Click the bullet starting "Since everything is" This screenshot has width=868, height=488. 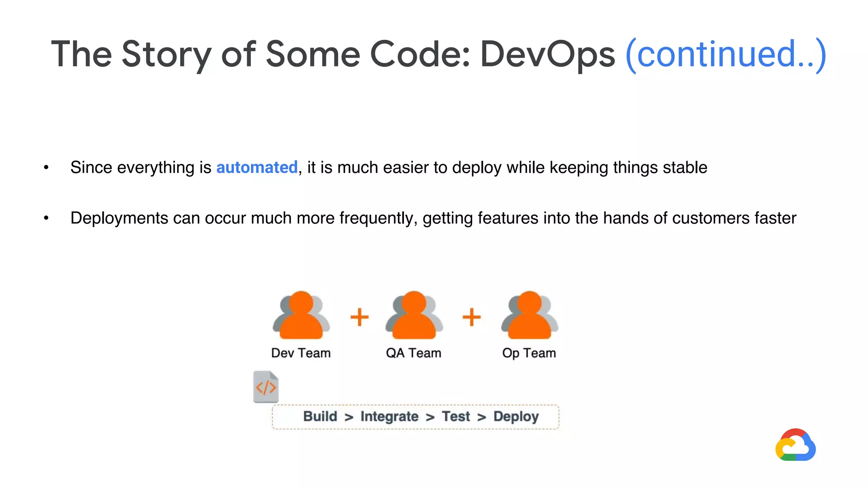click(389, 168)
